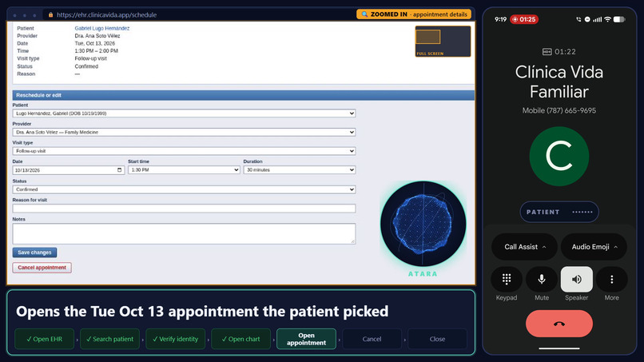Click the time text 1:30 PM – 2:00 PM

click(96, 51)
